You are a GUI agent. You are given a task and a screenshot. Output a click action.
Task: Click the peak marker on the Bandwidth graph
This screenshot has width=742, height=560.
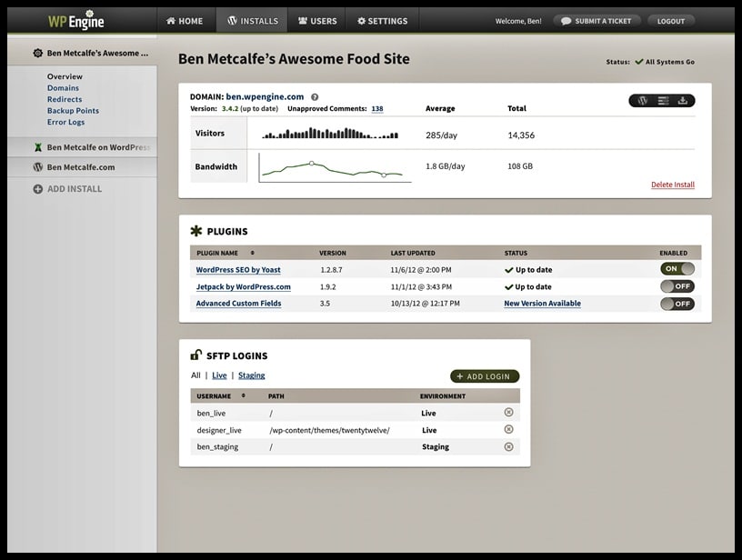point(311,163)
